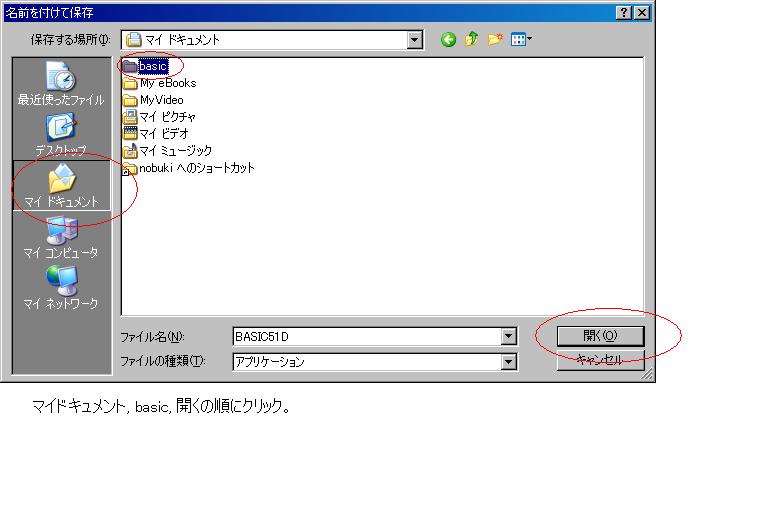This screenshot has width=773, height=509.
Task: Open 最近使ったファイル in the places bar
Action: tap(61, 83)
